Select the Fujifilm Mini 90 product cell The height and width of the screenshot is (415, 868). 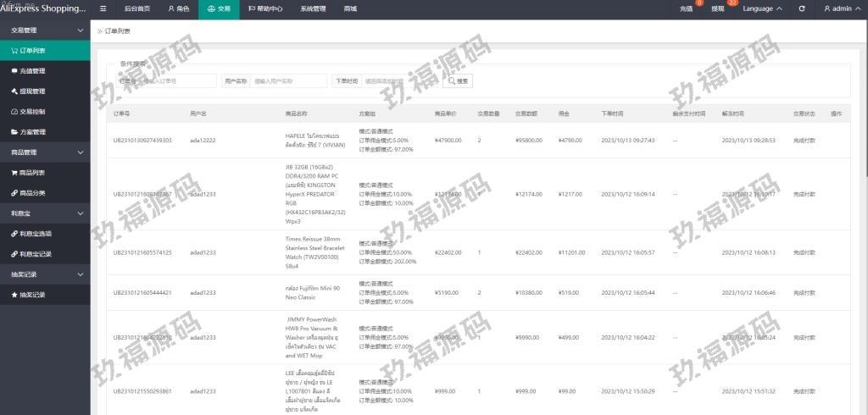pyautogui.click(x=313, y=293)
